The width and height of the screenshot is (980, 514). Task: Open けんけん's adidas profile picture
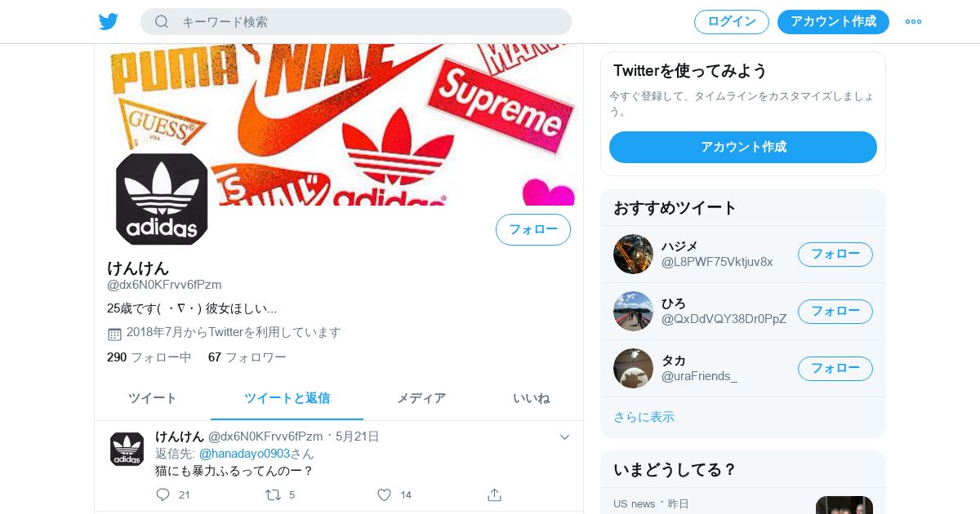(162, 198)
